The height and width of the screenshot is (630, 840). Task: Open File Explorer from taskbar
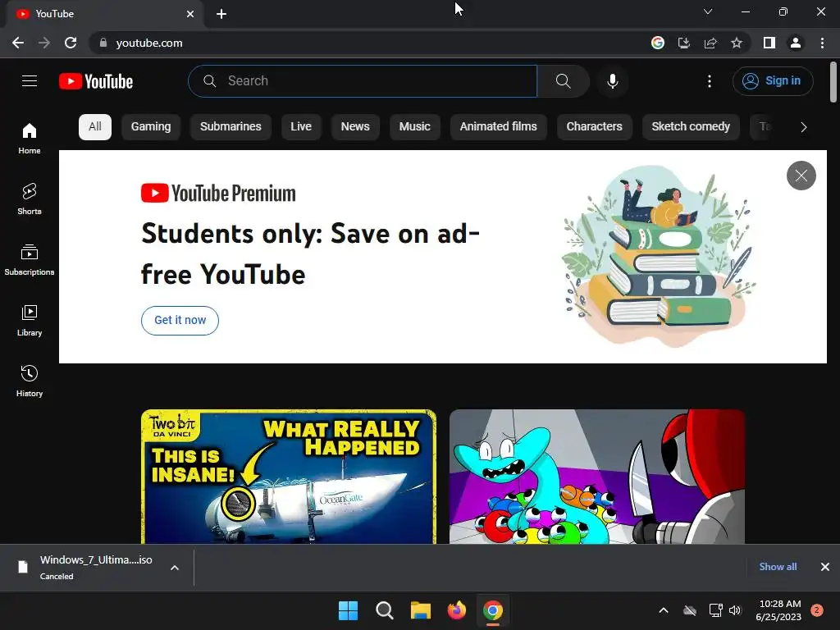(421, 610)
